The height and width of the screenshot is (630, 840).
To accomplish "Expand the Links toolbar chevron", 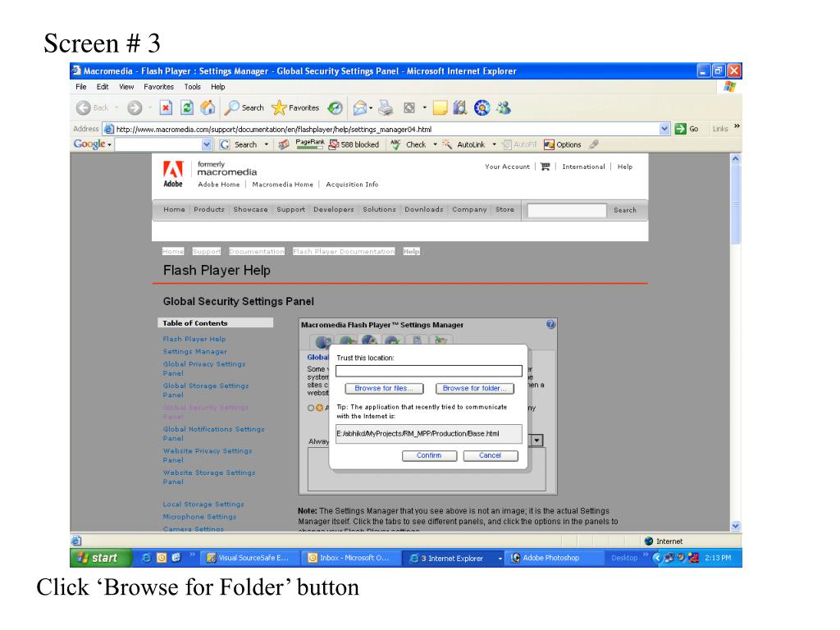I will point(737,126).
